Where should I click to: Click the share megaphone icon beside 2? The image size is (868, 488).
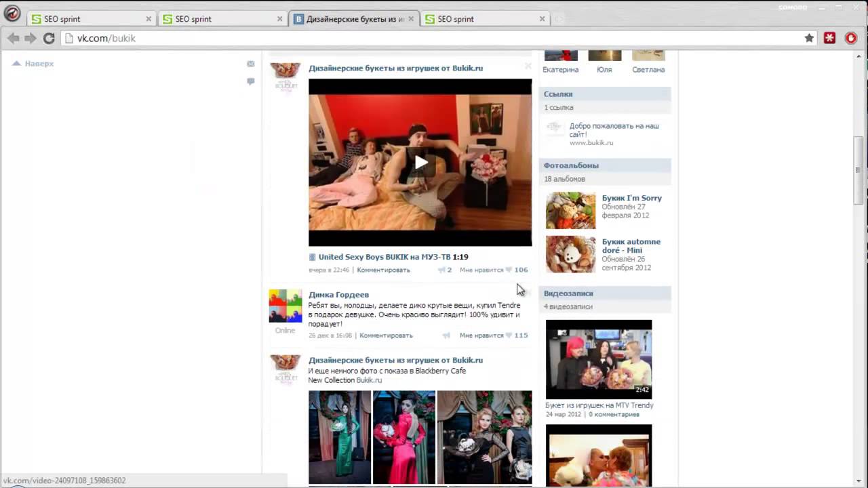point(441,270)
